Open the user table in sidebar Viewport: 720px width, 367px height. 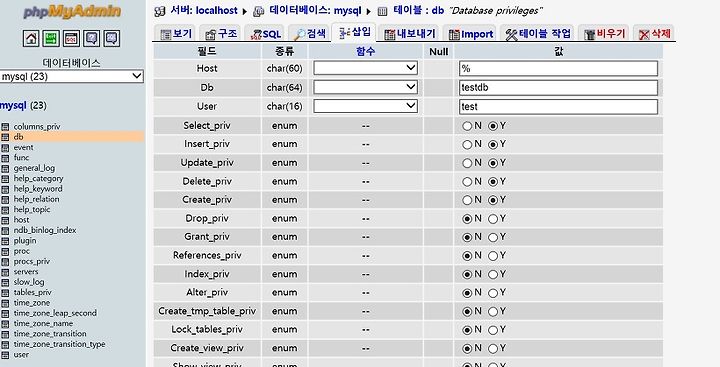click(x=21, y=355)
